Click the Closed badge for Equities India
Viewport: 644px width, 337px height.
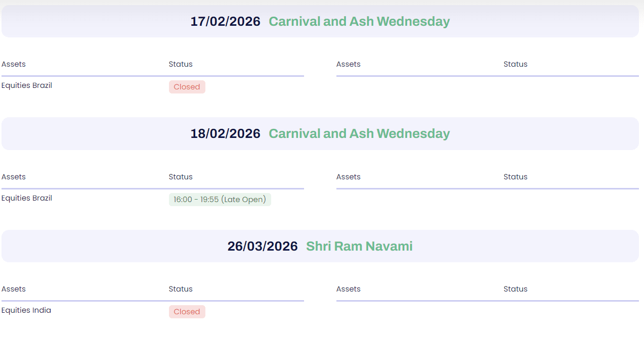[187, 312]
